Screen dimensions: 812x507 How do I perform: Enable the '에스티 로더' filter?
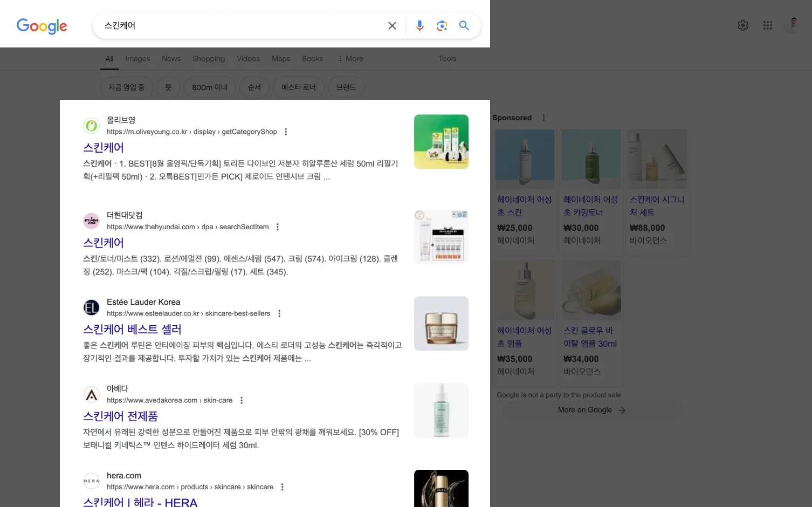pyautogui.click(x=298, y=87)
